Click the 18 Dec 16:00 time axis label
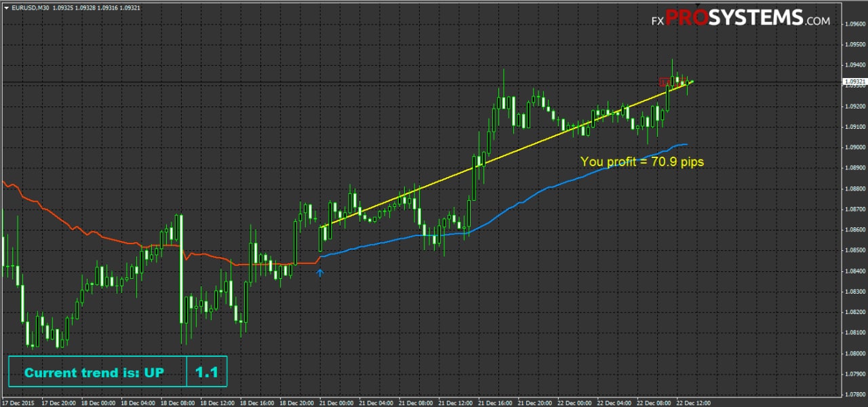This screenshot has width=868, height=407. coord(256,402)
